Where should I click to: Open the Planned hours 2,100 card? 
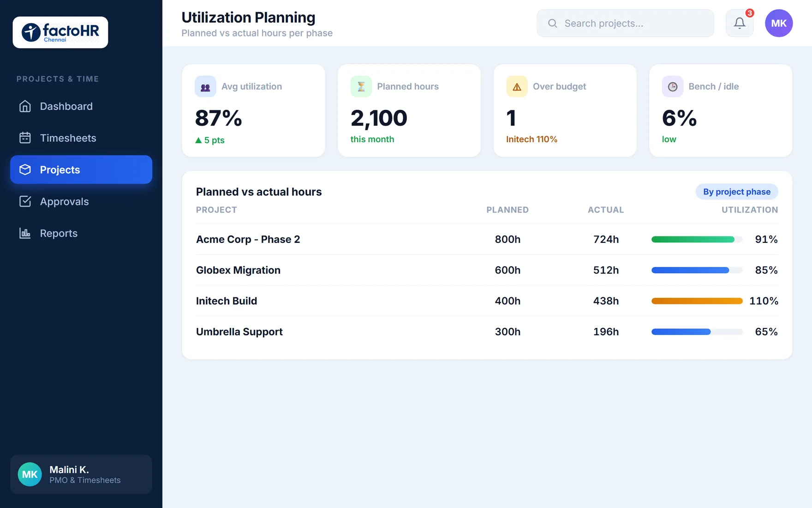click(x=409, y=110)
